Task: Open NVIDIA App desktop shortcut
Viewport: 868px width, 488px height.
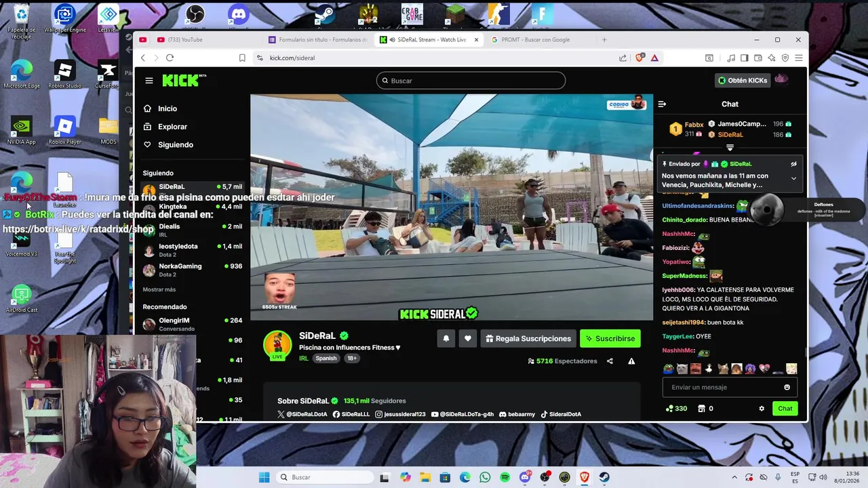Action: tap(21, 131)
